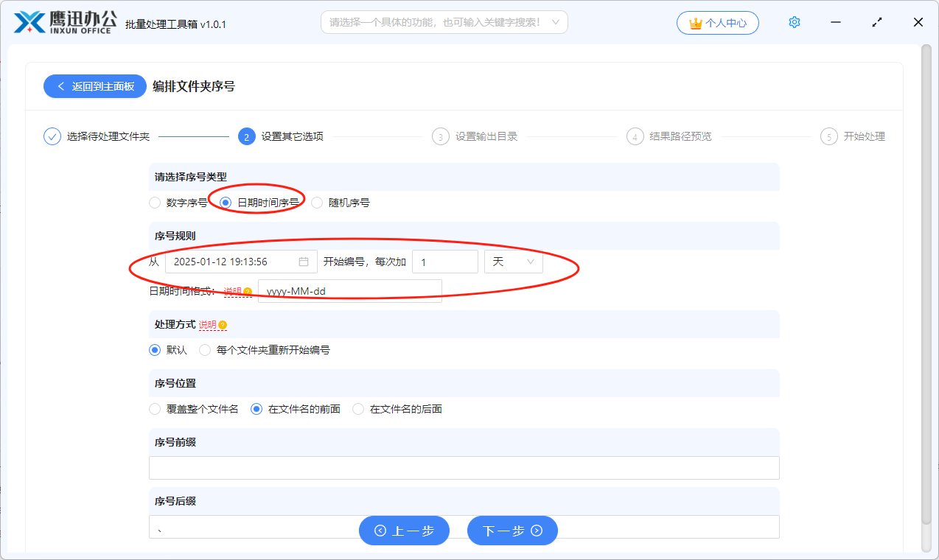Click the 序号前缀 input field
This screenshot has height=560, width=939.
[x=464, y=468]
